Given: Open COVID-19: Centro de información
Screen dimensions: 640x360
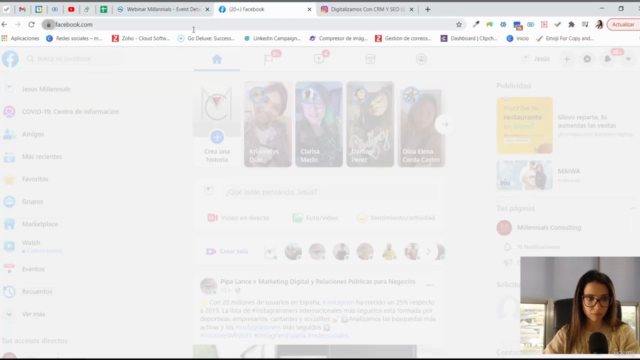Looking at the screenshot, I should click(70, 111).
